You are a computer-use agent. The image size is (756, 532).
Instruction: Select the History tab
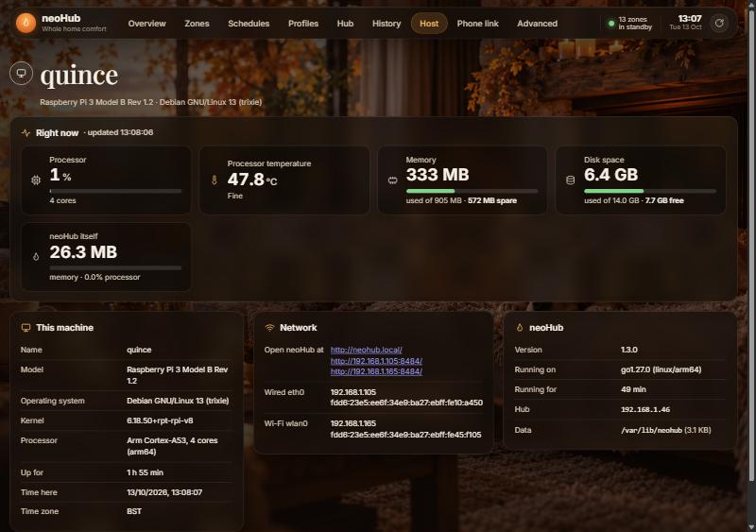387,24
